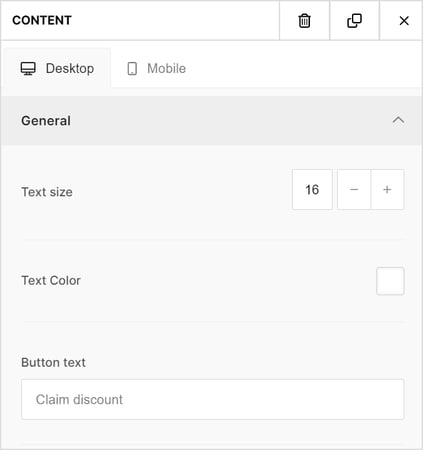Decrease text size with minus button
The height and width of the screenshot is (450, 423).
pyautogui.click(x=354, y=189)
